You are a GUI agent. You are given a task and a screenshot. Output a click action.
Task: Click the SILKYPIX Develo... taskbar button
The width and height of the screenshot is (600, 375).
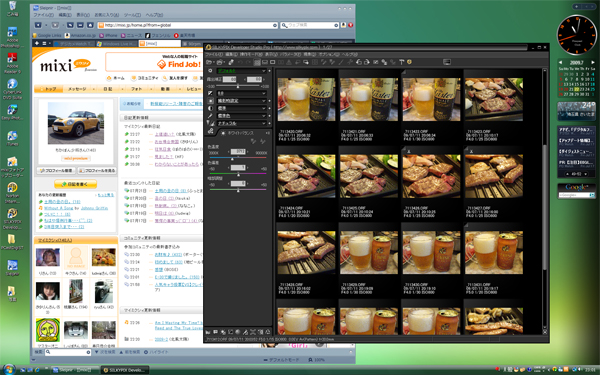tap(125, 370)
